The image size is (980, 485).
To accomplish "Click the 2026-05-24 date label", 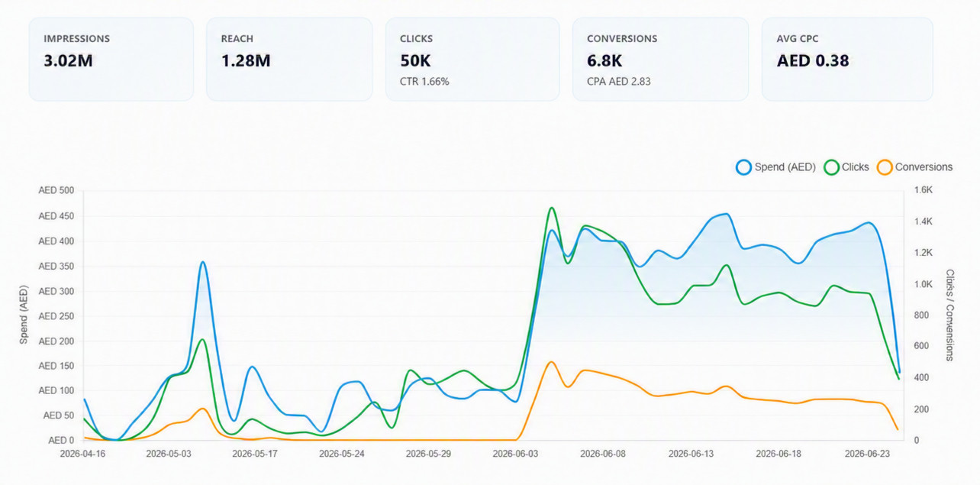I will tap(343, 453).
